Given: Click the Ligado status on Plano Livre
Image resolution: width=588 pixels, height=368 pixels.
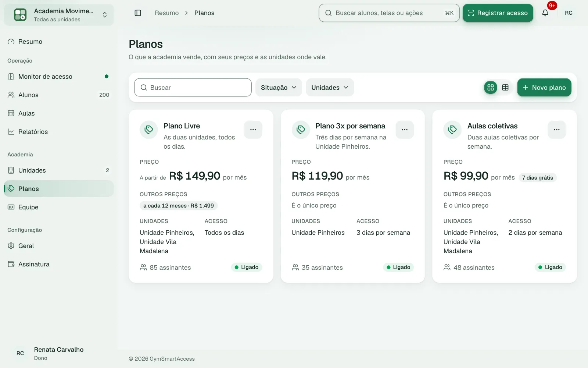Looking at the screenshot, I should 247,267.
